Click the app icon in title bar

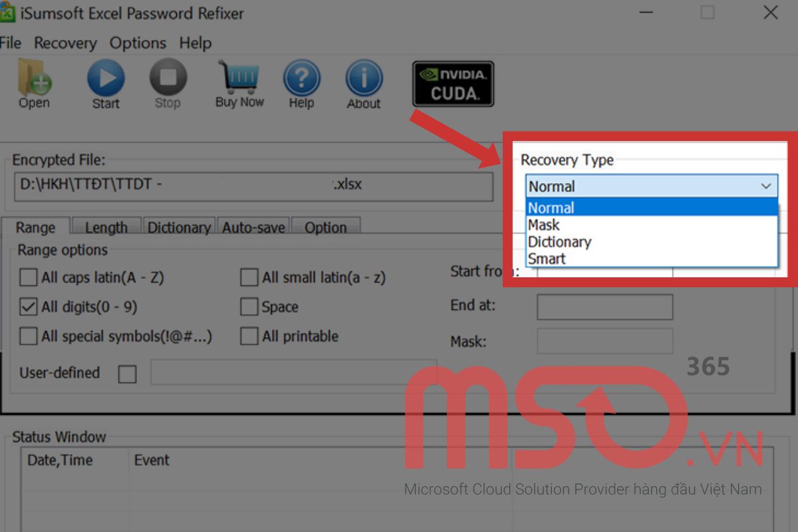point(7,12)
